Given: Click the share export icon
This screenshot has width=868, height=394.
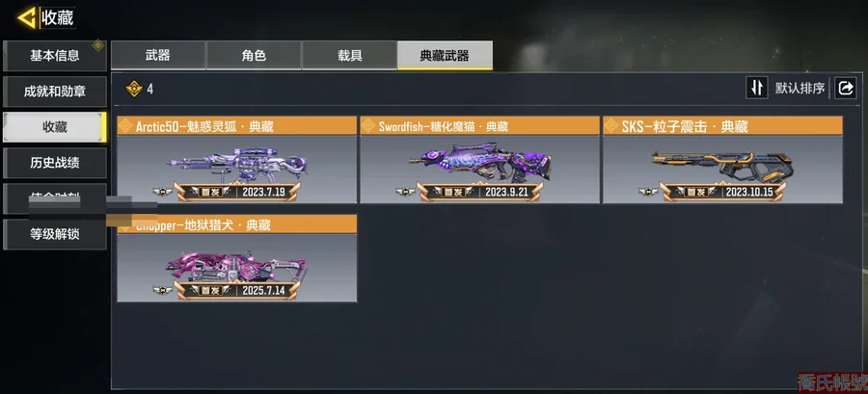Looking at the screenshot, I should coord(845,88).
